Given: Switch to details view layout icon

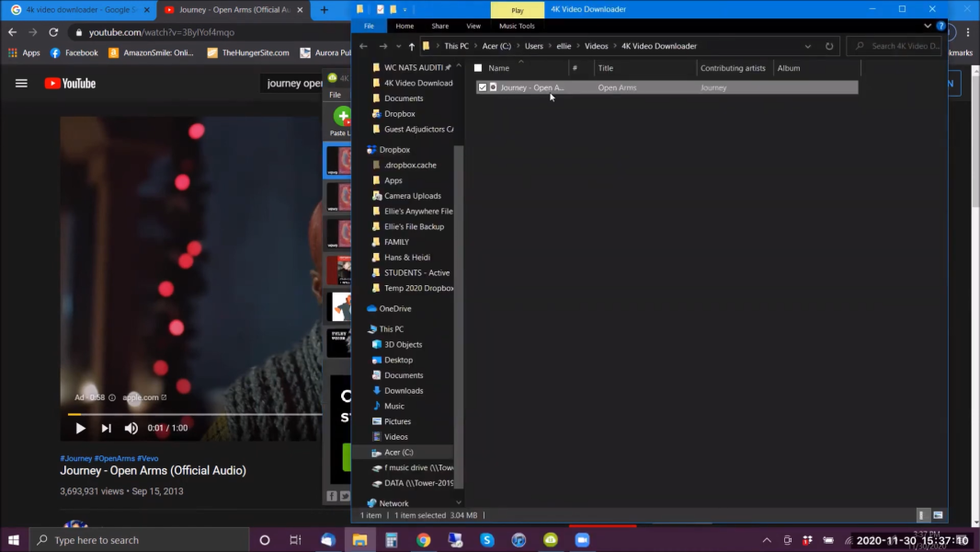Looking at the screenshot, I should (921, 515).
